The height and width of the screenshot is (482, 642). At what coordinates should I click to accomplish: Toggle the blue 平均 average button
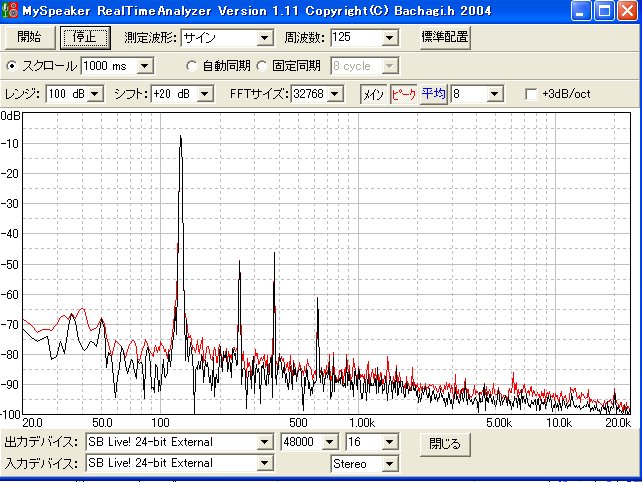[433, 93]
